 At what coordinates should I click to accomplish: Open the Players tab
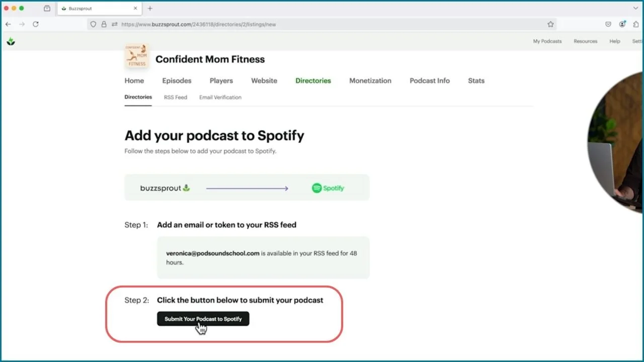tap(221, 80)
